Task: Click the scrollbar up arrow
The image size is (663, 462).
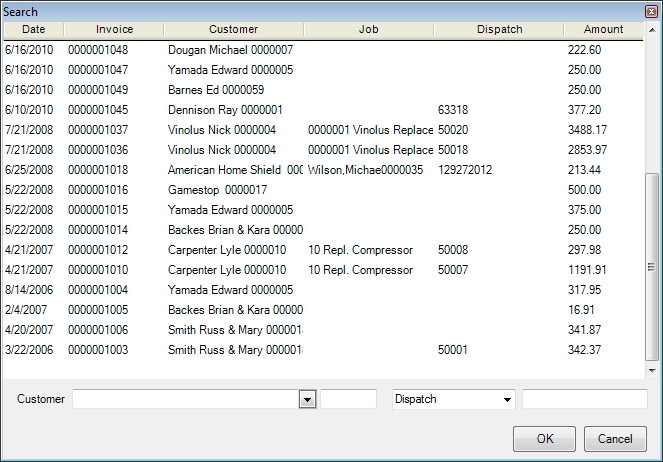Action: (652, 30)
